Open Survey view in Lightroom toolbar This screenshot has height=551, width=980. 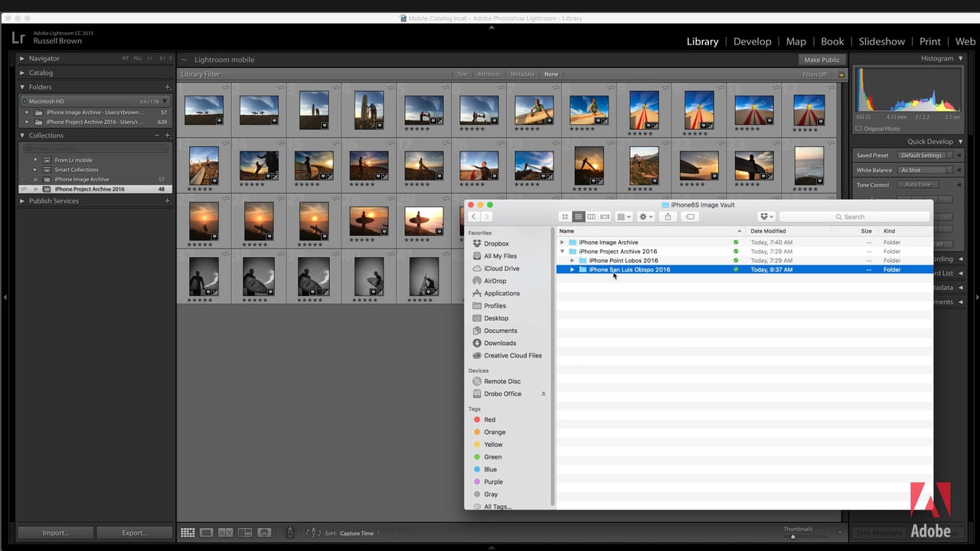(245, 533)
